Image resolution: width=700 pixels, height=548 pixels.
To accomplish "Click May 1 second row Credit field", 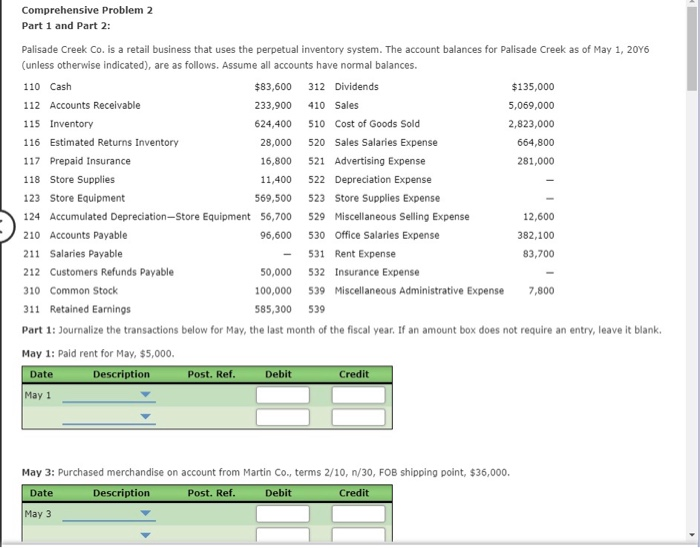I will click(358, 417).
